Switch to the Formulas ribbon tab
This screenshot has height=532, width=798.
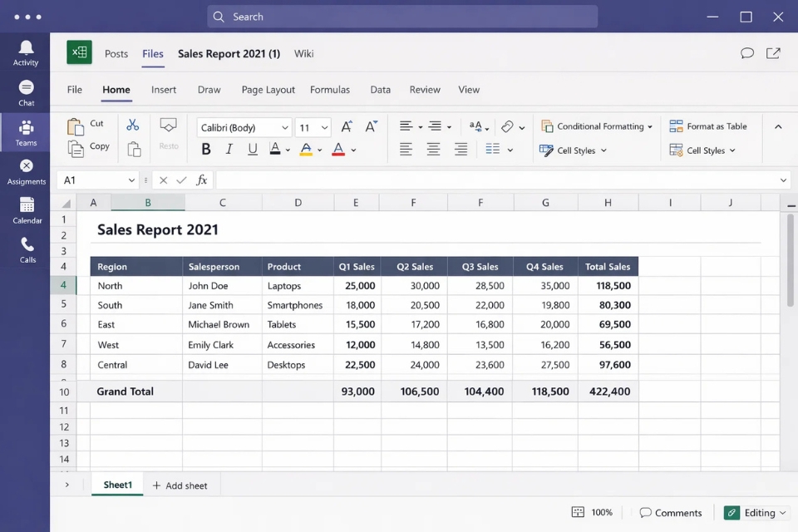330,89
